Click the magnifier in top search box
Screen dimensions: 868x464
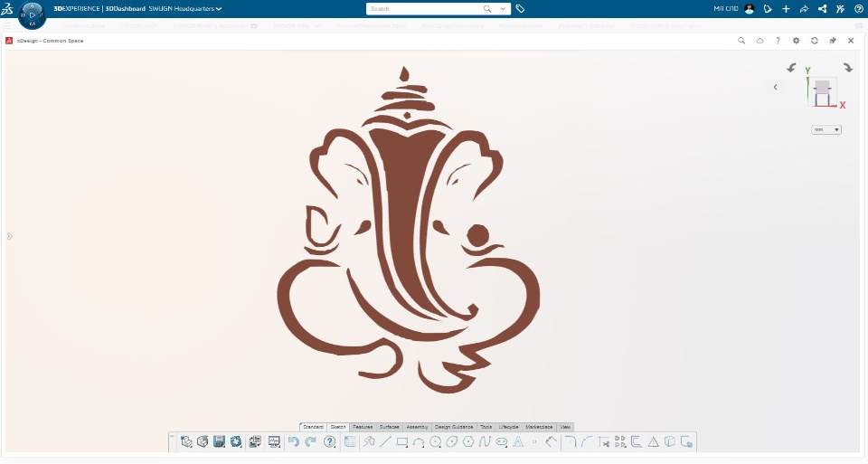tap(487, 9)
